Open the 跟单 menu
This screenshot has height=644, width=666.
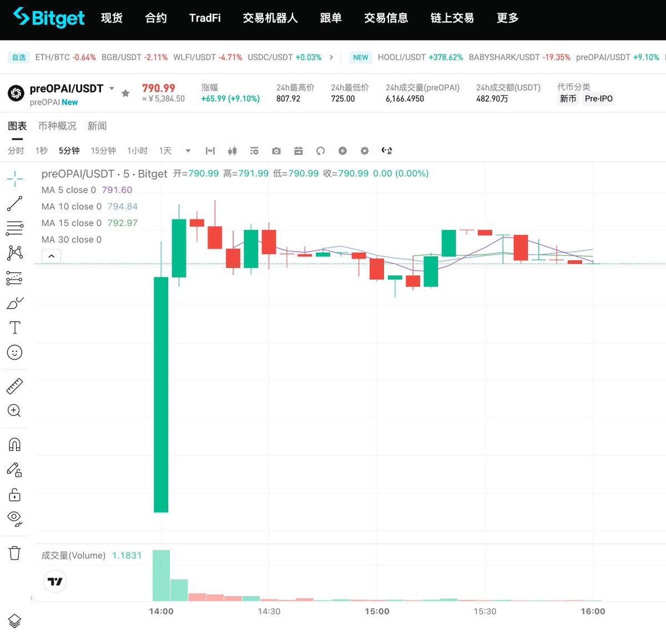pos(331,18)
